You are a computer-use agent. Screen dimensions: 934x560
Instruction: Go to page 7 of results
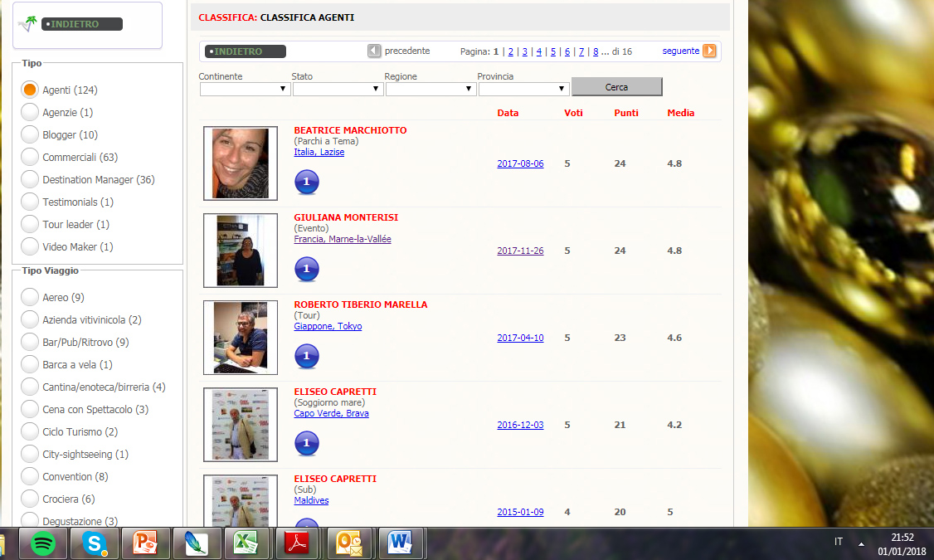click(581, 51)
